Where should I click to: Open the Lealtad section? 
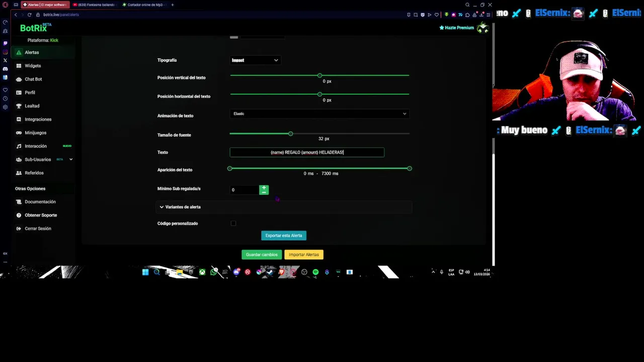pos(43,106)
